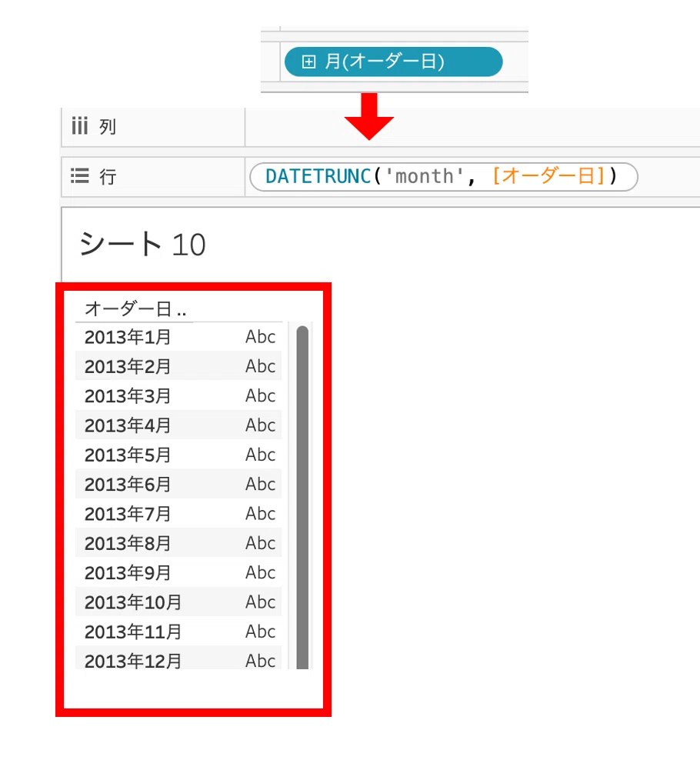Image resolution: width=700 pixels, height=760 pixels.
Task: Click the Abc mark in 2013年1月 row
Action: click(x=260, y=336)
